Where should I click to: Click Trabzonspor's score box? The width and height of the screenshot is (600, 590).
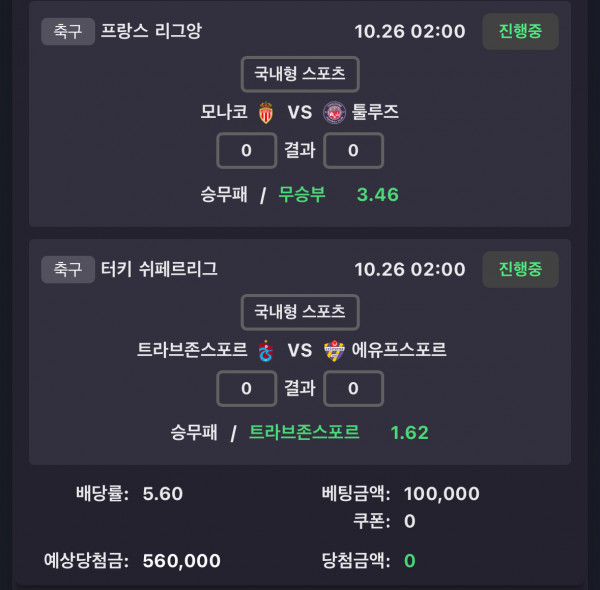pyautogui.click(x=246, y=388)
